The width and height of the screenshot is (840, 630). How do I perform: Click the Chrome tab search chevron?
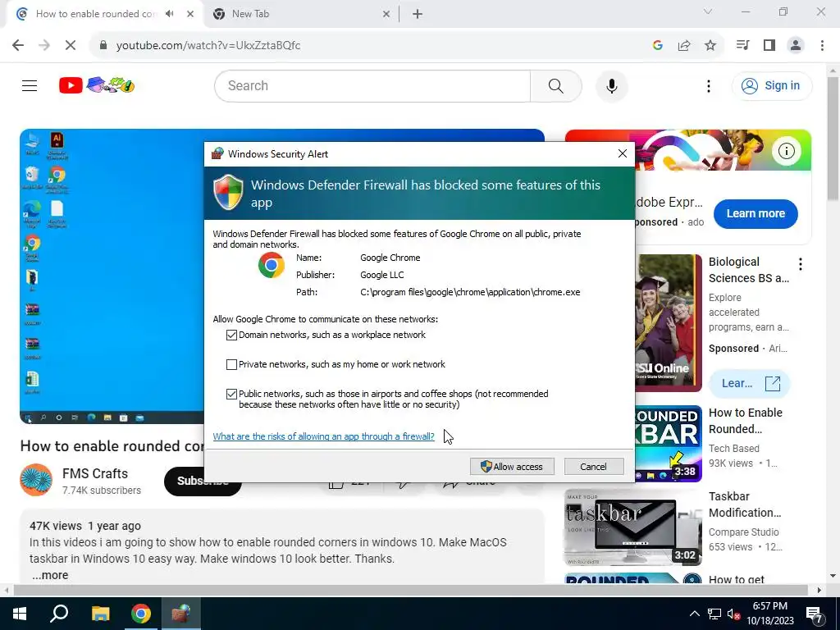click(x=708, y=11)
